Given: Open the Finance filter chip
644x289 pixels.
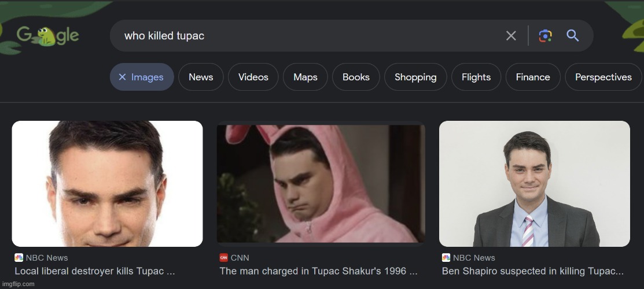Looking at the screenshot, I should click(x=533, y=77).
